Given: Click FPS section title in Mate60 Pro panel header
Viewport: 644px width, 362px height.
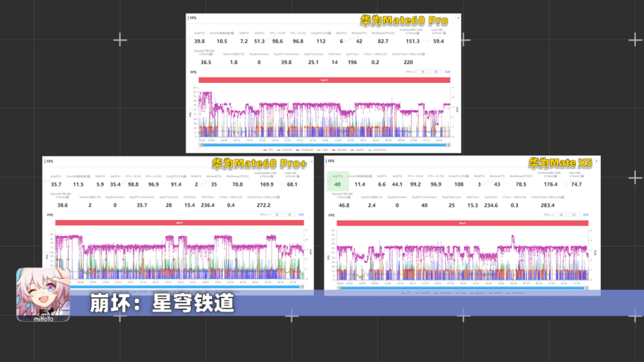Looking at the screenshot, I should point(193,18).
